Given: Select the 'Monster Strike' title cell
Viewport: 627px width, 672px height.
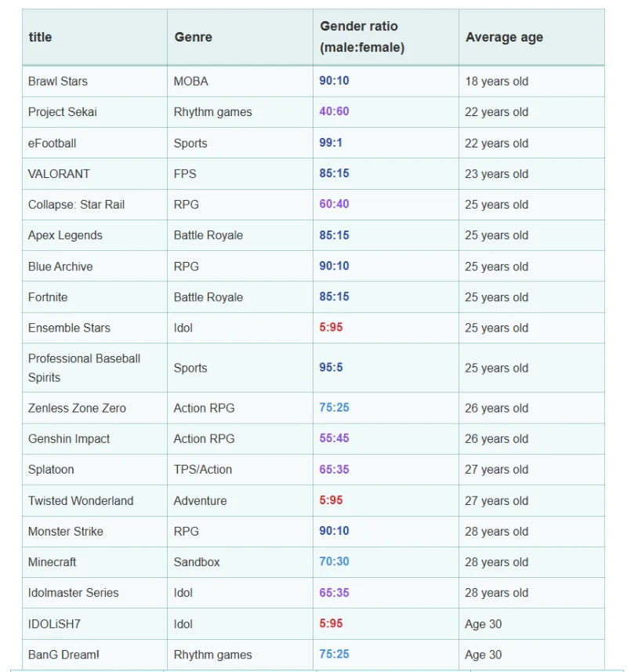Looking at the screenshot, I should [x=95, y=532].
